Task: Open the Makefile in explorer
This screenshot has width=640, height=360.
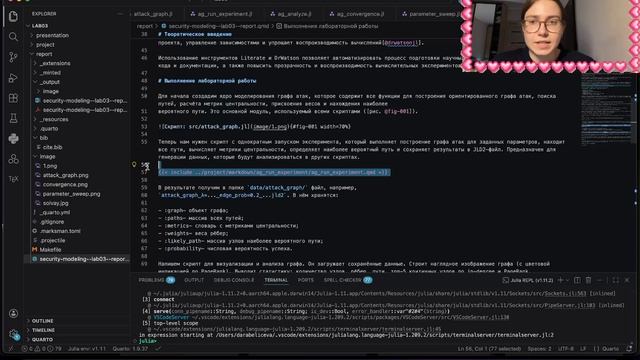Action: click(x=50, y=249)
